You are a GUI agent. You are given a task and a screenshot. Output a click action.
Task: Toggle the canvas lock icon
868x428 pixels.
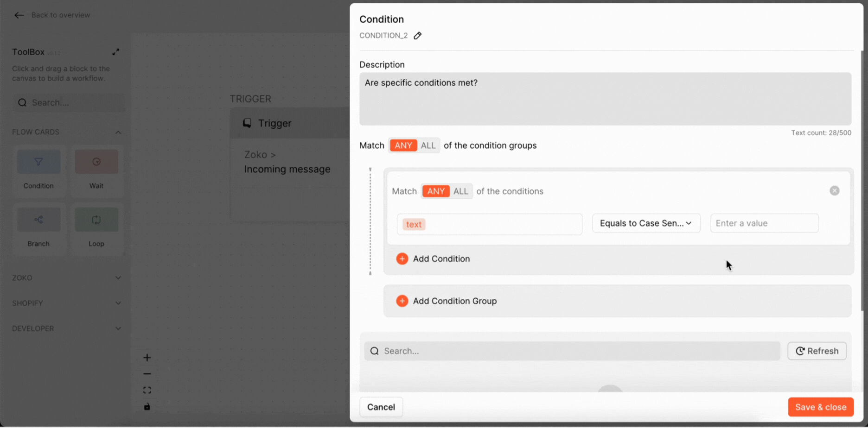pos(147,407)
